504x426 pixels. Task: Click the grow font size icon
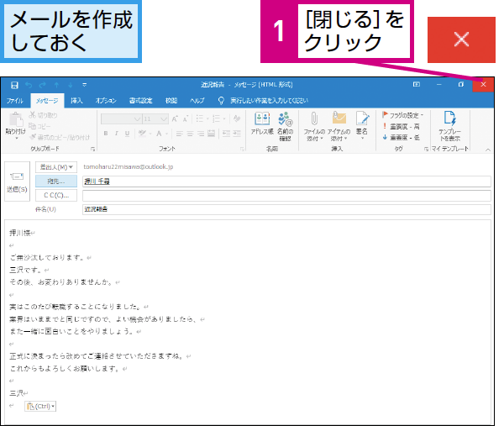click(175, 119)
